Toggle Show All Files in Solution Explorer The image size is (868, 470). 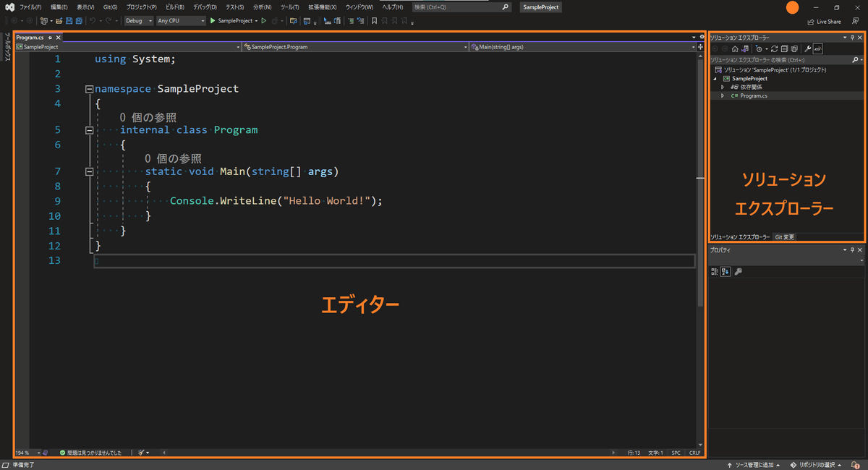(794, 48)
